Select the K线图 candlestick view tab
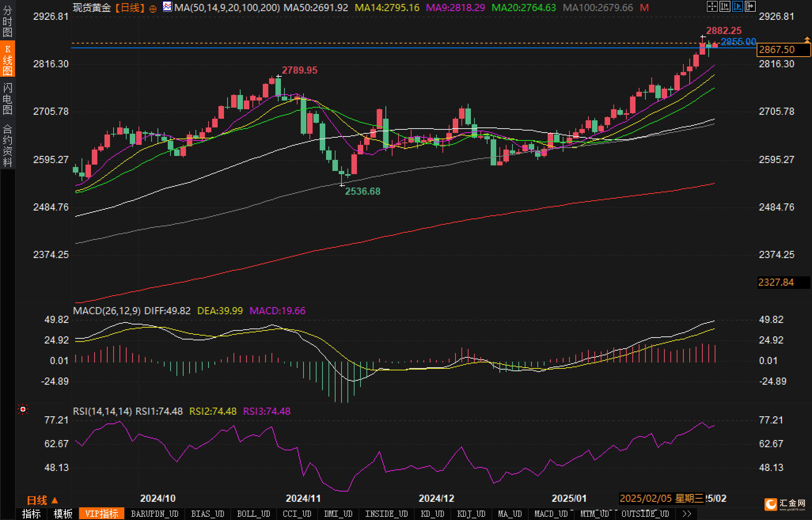812x520 pixels. (x=8, y=59)
